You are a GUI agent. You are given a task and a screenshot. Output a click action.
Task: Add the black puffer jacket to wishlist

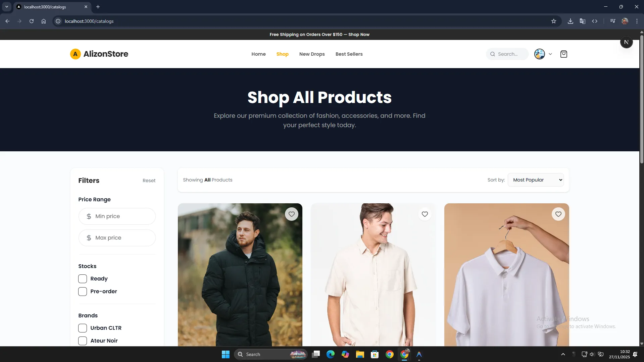[x=291, y=214]
